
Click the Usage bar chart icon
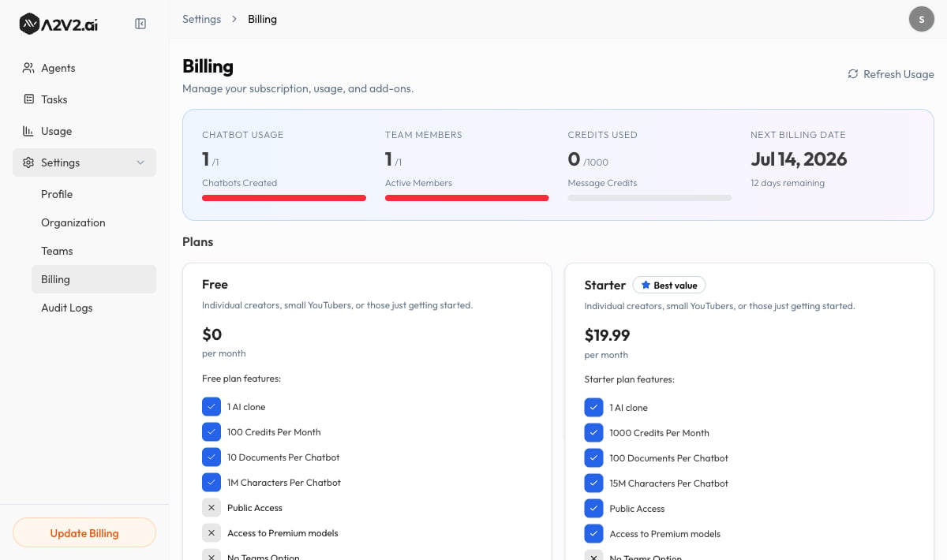point(28,131)
